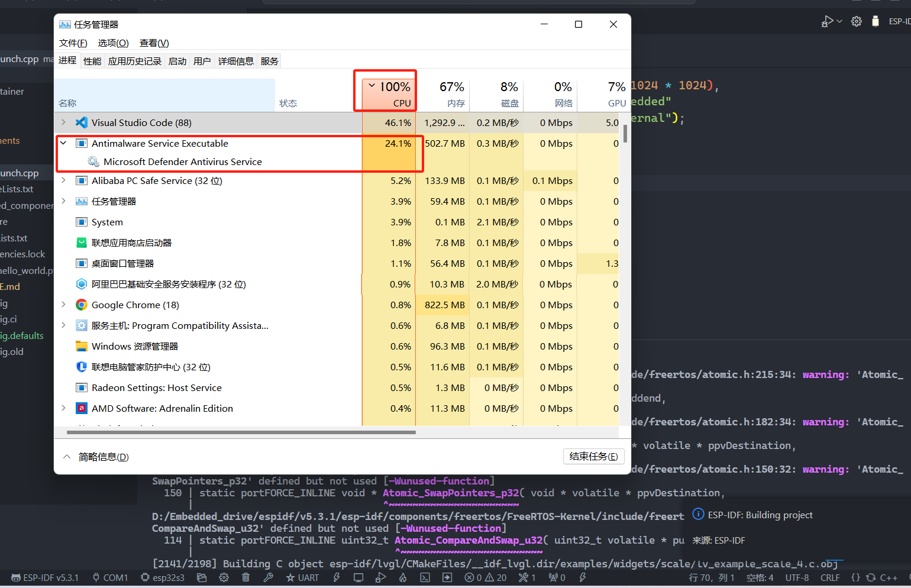Expand the 服务主机: Program Compatibility row
Image resolution: width=911 pixels, height=588 pixels.
64,325
